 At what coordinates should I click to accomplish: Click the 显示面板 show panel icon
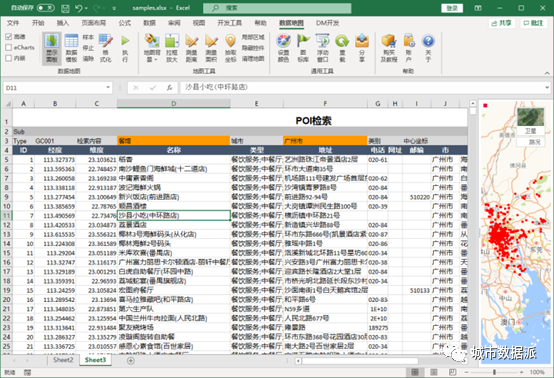(x=52, y=48)
